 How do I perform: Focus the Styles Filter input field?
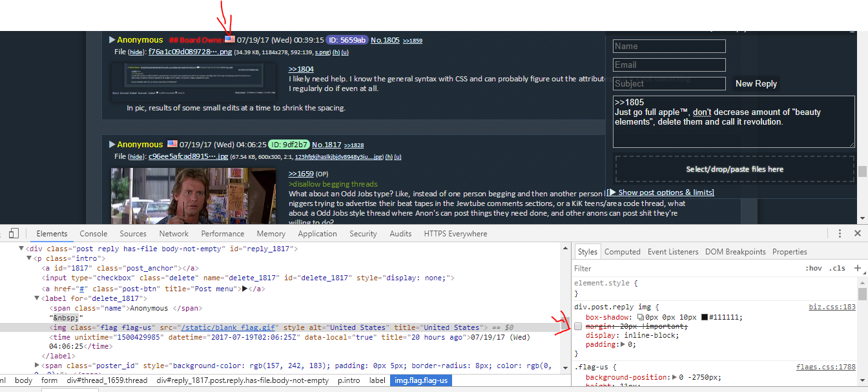[x=685, y=268]
